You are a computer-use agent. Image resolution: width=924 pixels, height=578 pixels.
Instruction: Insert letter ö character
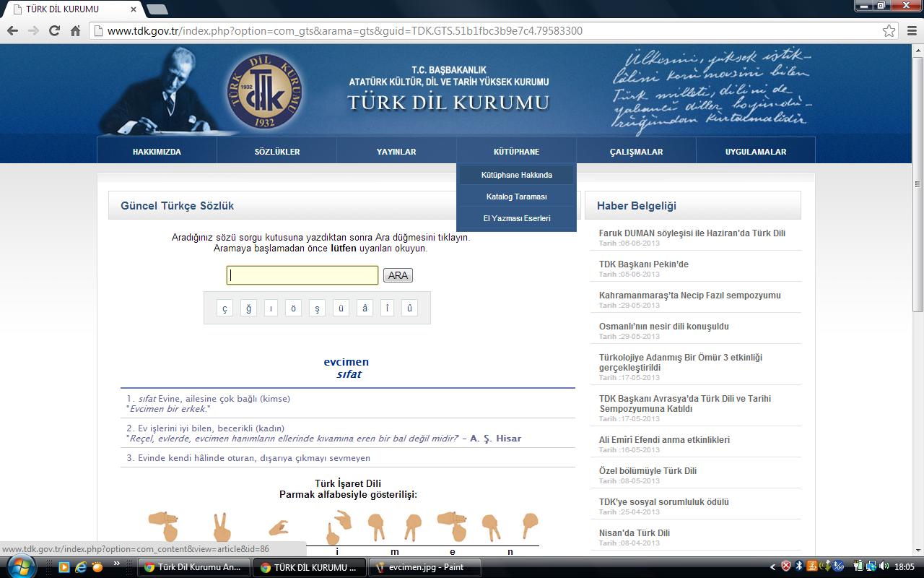pyautogui.click(x=293, y=309)
